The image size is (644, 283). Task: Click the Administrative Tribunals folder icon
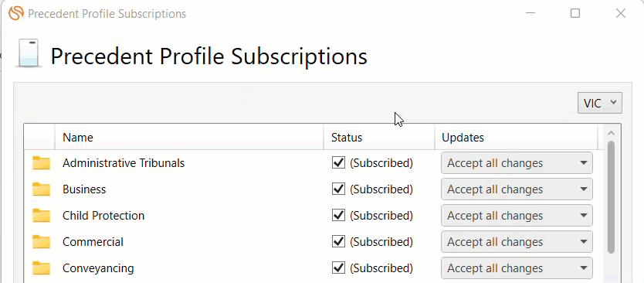41,163
